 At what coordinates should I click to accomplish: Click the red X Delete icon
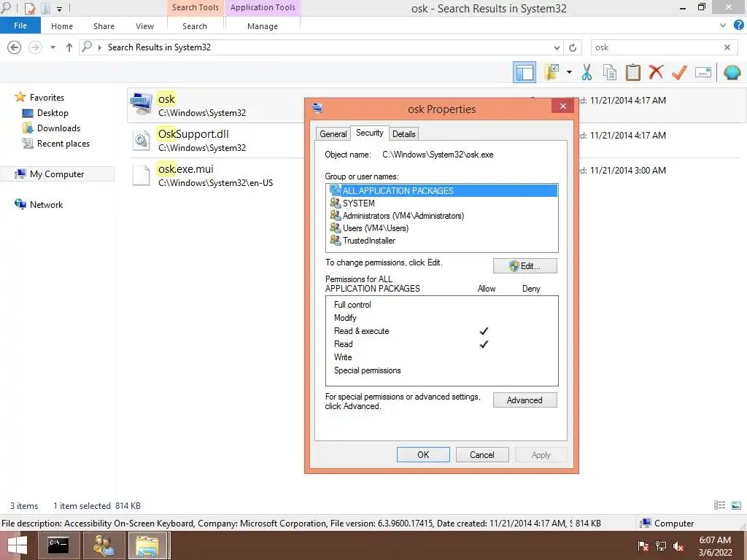coord(656,72)
